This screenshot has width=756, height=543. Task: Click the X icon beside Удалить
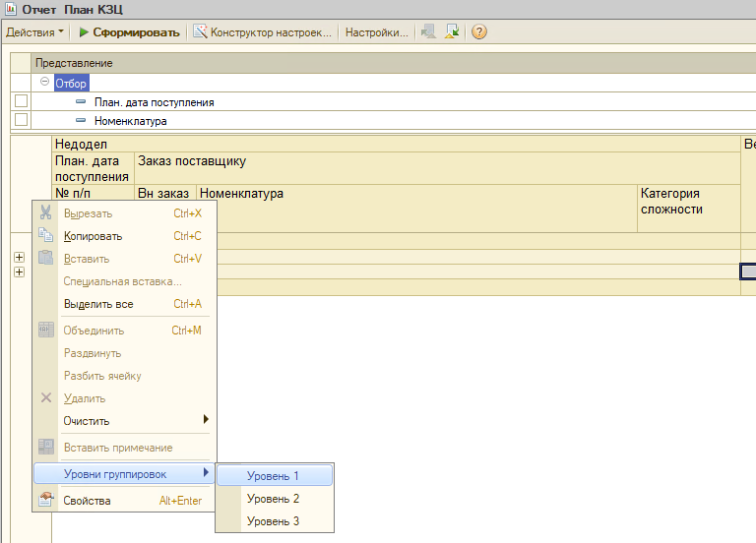[x=46, y=398]
